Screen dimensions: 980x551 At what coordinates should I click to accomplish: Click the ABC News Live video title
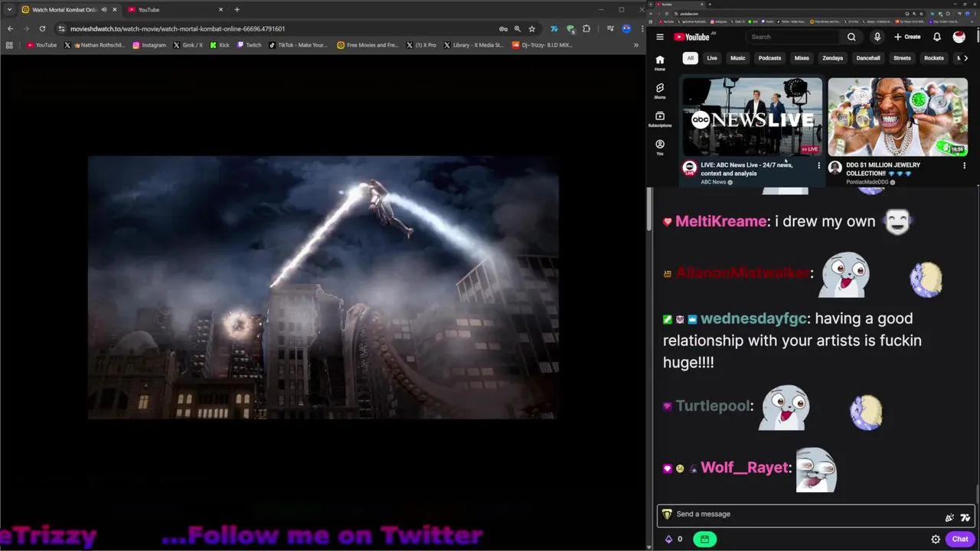(746, 169)
